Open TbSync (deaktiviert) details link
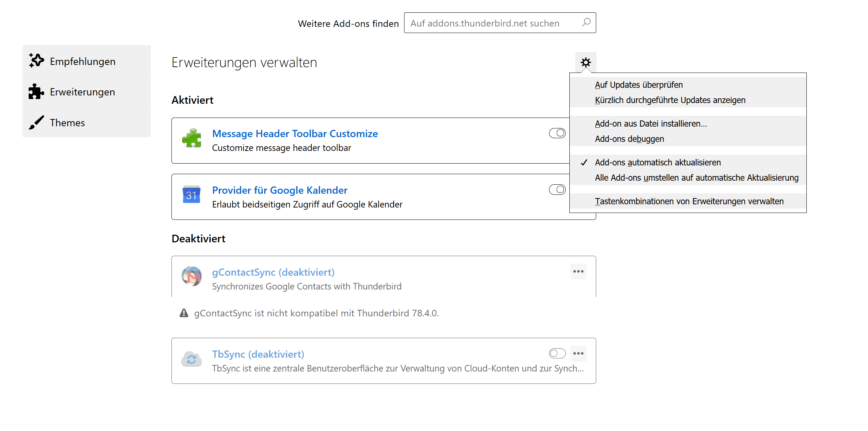The image size is (868, 431). 258,354
